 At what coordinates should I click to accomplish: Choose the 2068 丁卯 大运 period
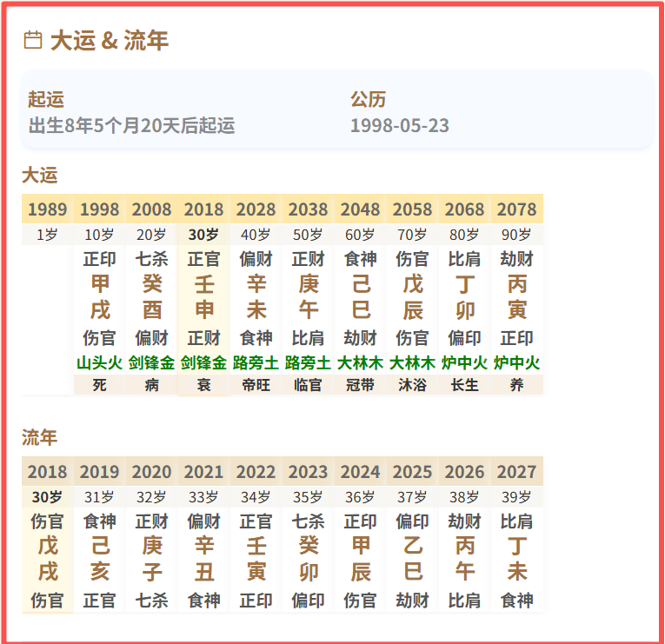pos(464,296)
